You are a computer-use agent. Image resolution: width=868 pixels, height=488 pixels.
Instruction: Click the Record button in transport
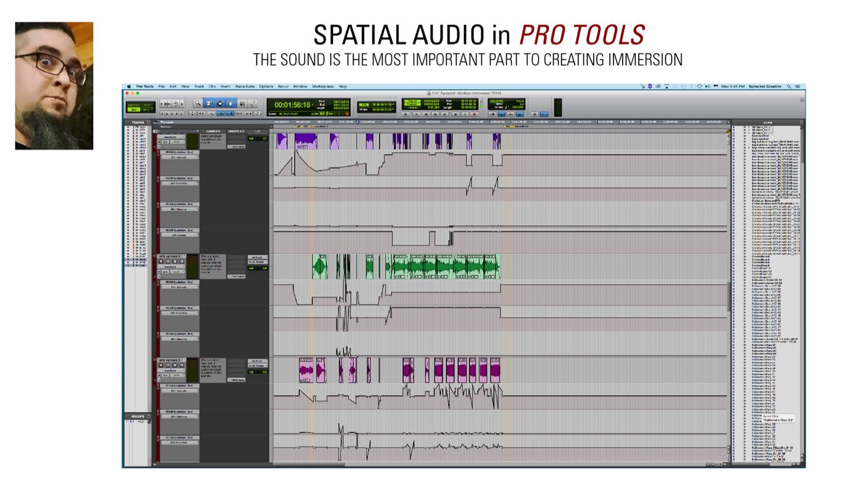click(474, 114)
